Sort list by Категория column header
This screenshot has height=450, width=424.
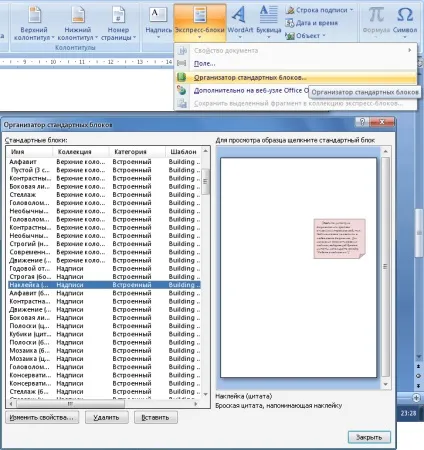click(137, 152)
